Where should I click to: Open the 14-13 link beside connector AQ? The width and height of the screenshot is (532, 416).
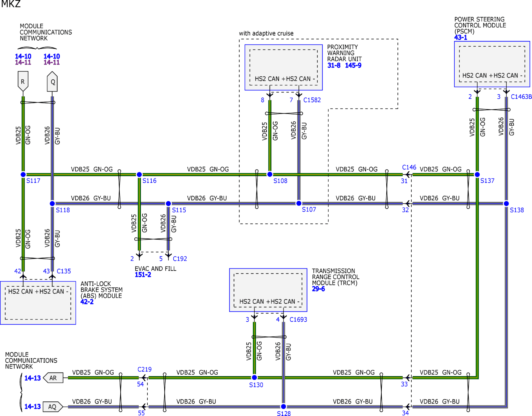[x=32, y=406]
